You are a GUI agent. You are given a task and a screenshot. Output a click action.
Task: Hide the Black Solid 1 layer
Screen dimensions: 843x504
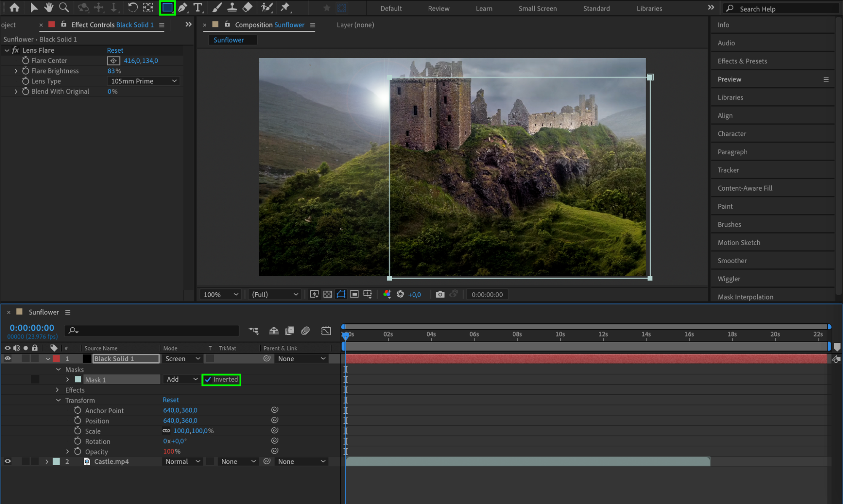8,358
